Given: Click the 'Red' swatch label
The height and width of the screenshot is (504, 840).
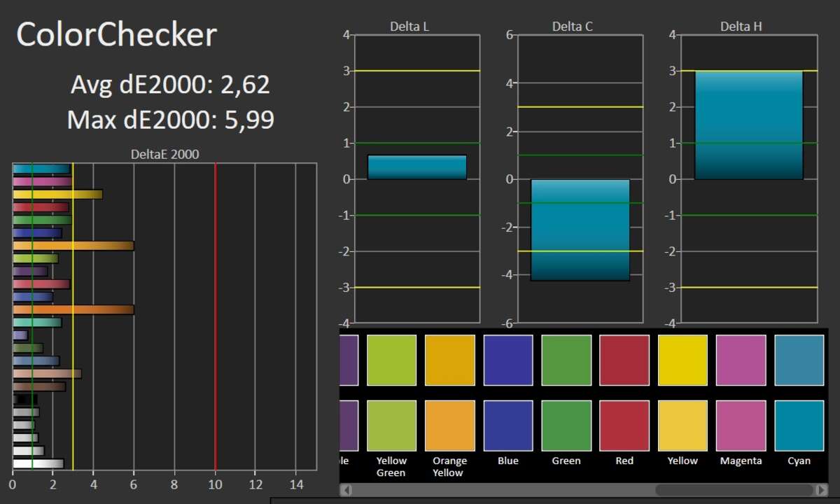Looking at the screenshot, I should click(624, 461).
